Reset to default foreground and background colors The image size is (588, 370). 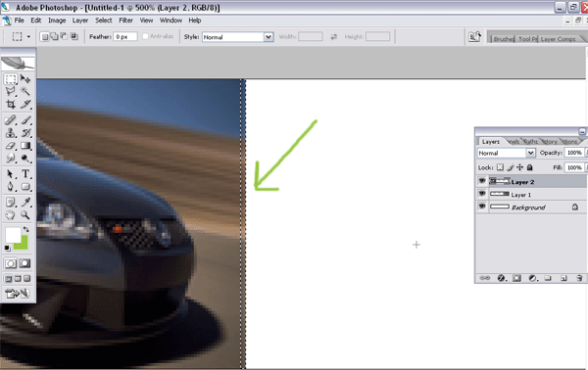point(7,248)
